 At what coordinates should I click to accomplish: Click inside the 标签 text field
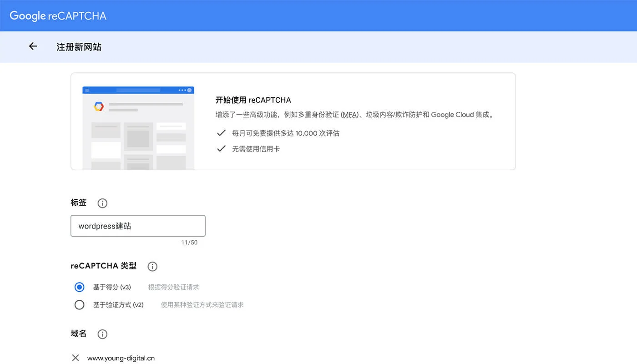coord(137,226)
